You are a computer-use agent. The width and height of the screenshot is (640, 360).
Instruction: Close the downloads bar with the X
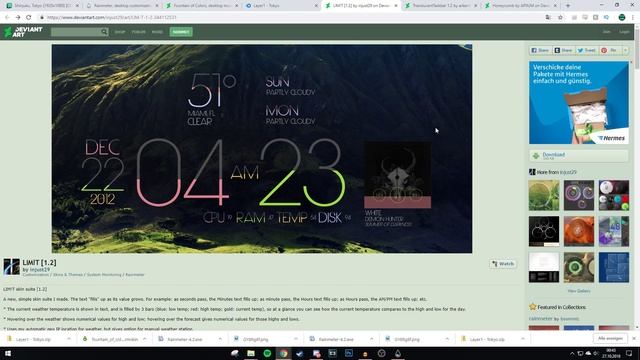pos(634,338)
